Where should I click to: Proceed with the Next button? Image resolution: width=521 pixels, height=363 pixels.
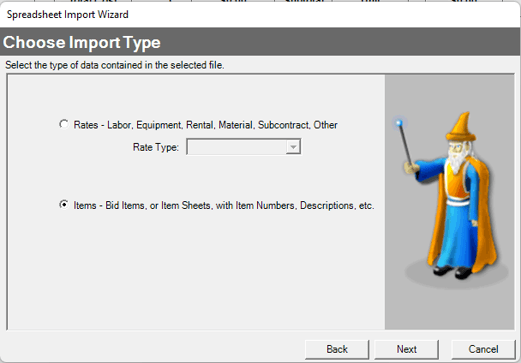[406, 349]
